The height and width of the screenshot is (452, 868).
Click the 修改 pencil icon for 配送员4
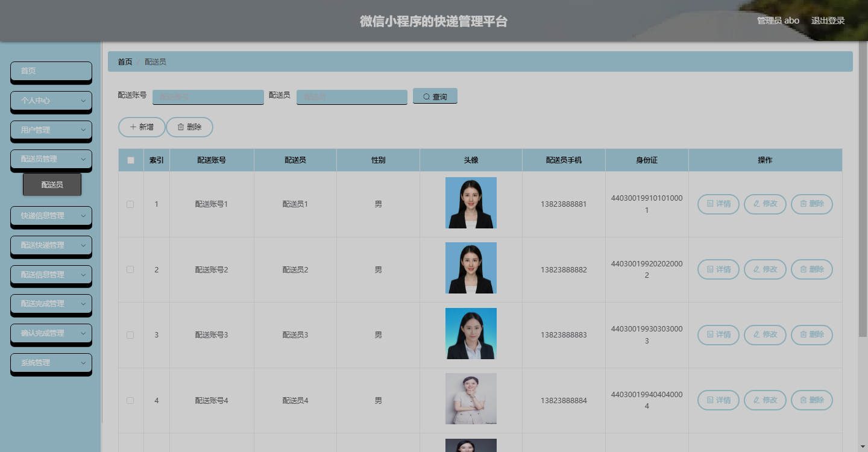click(x=756, y=400)
